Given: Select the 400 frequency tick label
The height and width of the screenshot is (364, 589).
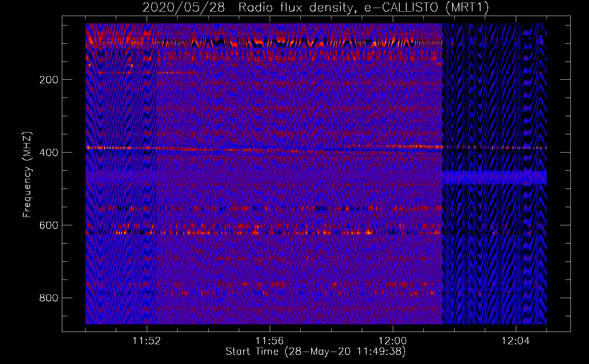Looking at the screenshot, I should pos(49,153).
